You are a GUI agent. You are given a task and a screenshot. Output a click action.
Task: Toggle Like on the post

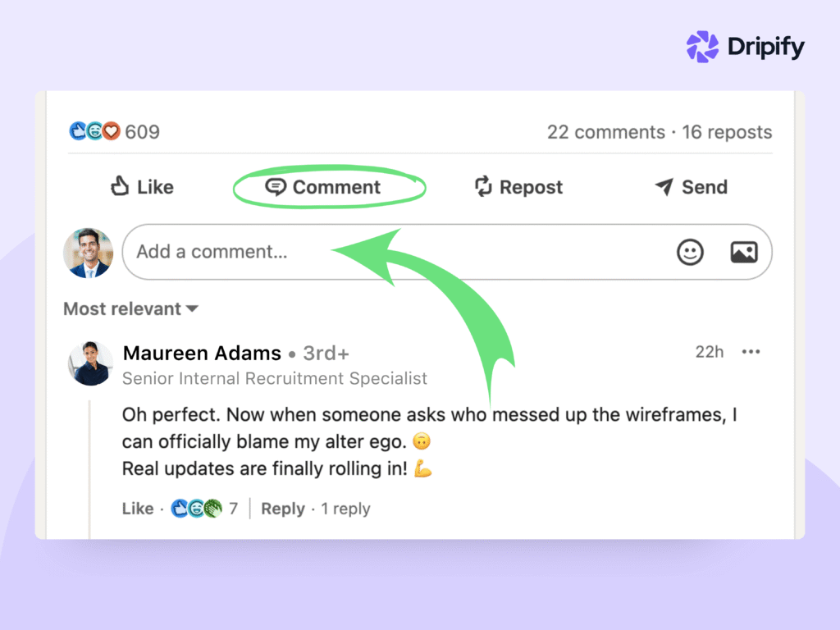(x=141, y=187)
